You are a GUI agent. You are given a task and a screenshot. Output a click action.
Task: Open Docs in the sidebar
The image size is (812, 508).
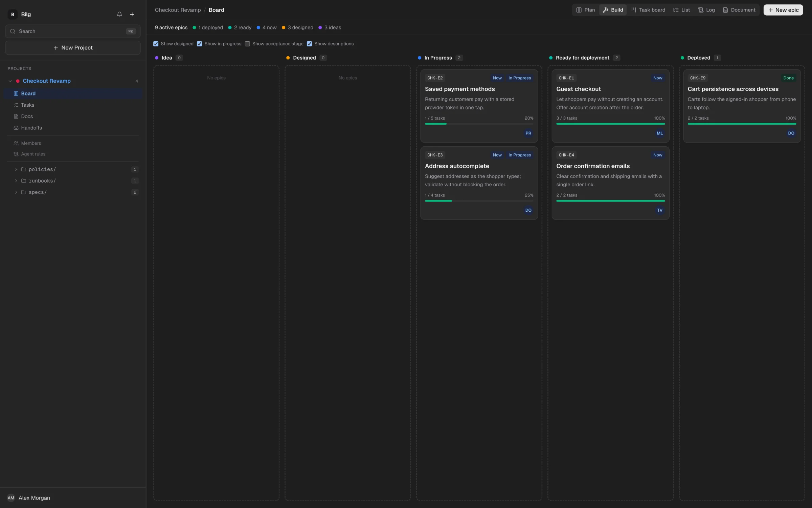(x=73, y=117)
